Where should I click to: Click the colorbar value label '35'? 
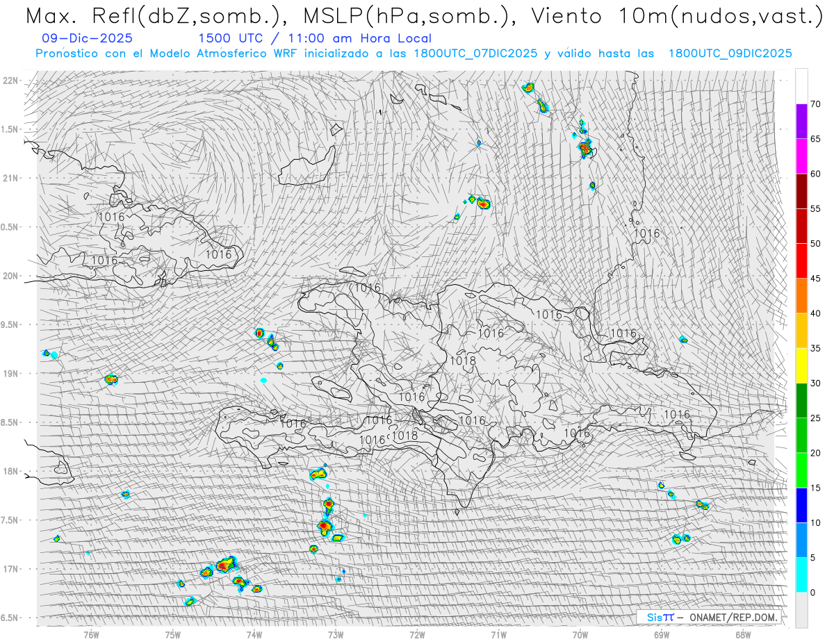tap(815, 348)
